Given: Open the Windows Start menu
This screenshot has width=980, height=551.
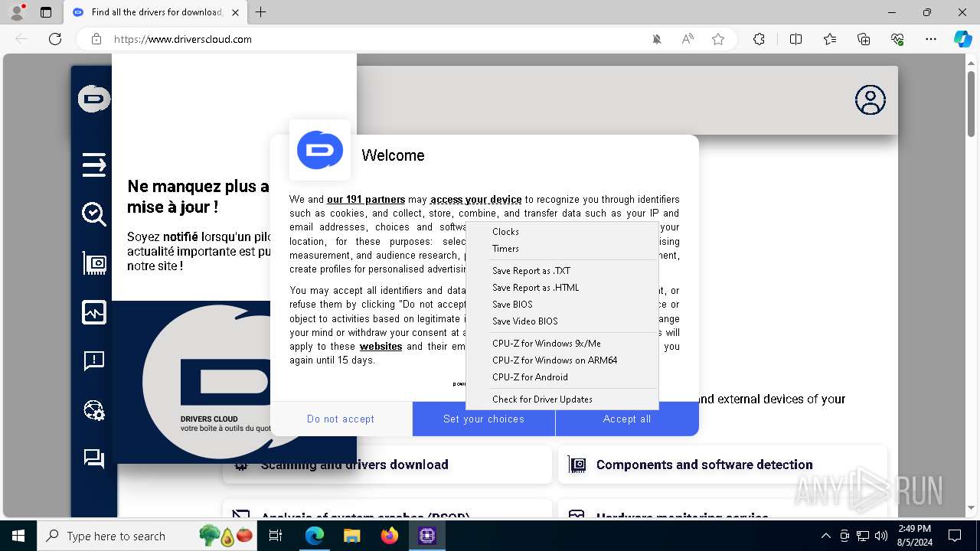Looking at the screenshot, I should [x=18, y=536].
